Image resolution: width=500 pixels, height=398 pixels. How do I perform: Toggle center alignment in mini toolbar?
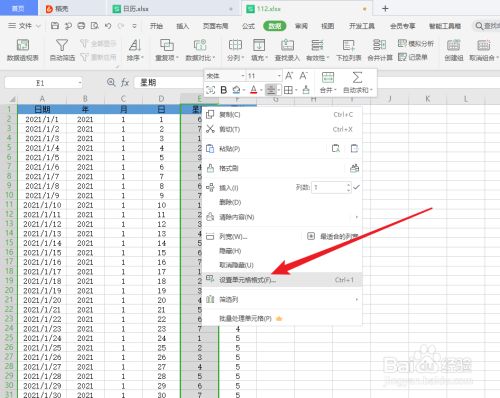[x=271, y=90]
